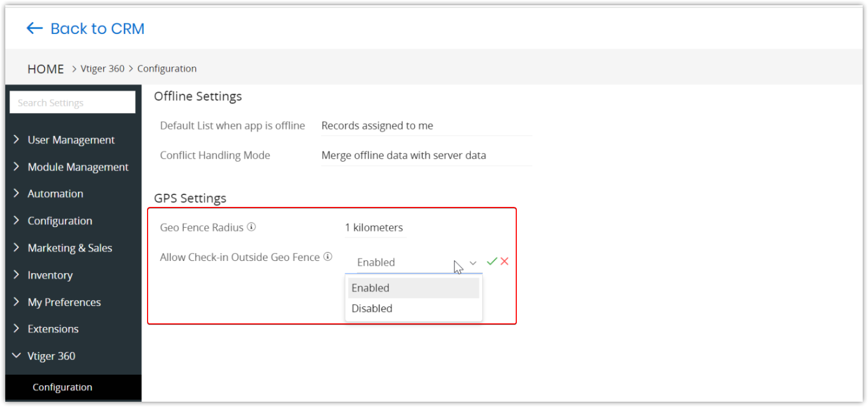The width and height of the screenshot is (868, 407).
Task: Click the info icon beside Geo Fence Radius
Action: (x=252, y=227)
